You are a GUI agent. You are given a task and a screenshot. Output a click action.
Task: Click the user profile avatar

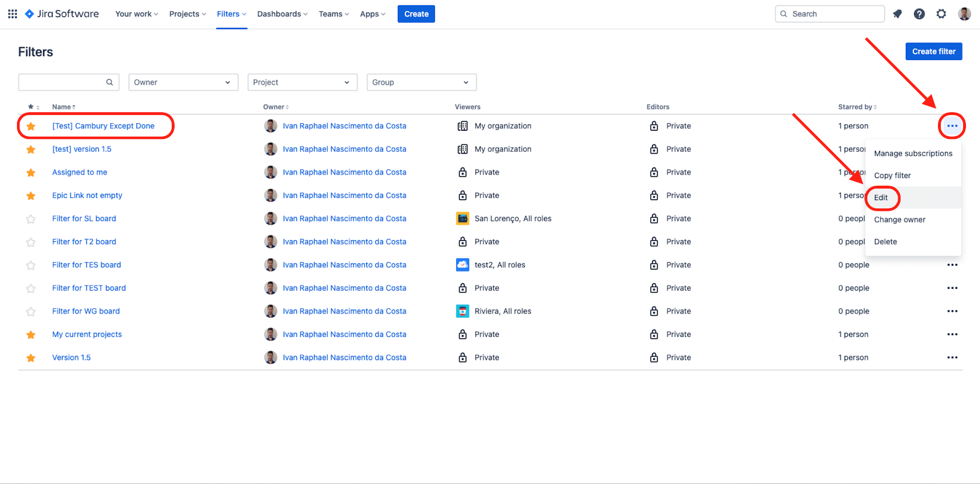964,14
